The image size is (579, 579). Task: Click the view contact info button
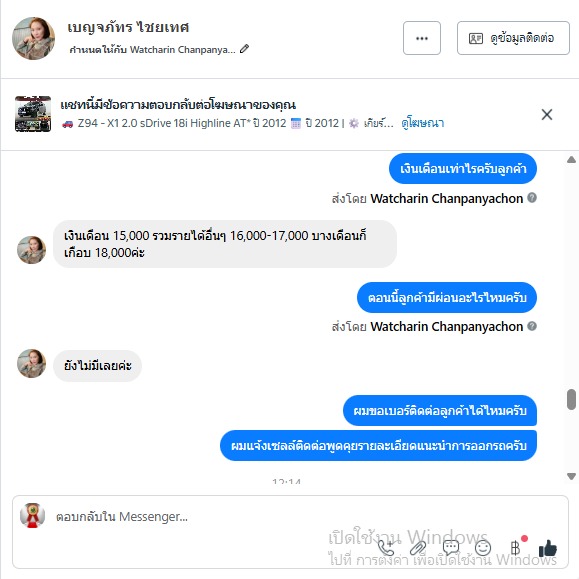coord(513,38)
